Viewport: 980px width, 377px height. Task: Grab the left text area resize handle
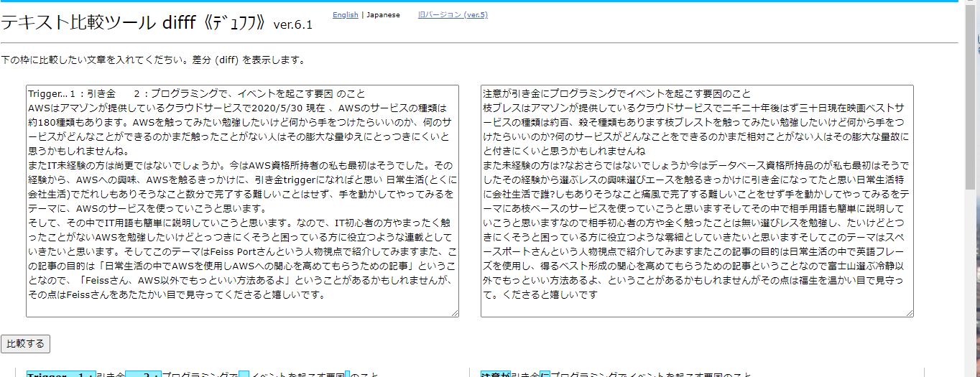[x=455, y=313]
